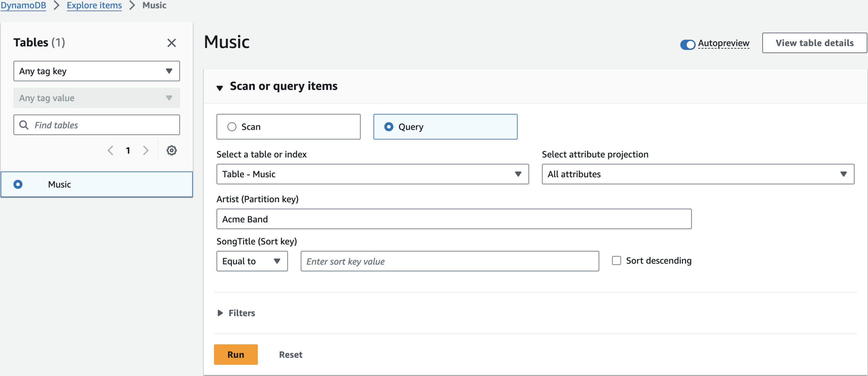
Task: Click Explore items breadcrumb link
Action: coord(94,6)
